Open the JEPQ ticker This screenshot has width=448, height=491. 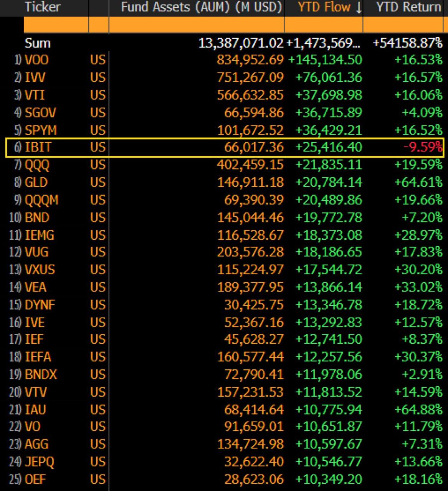click(39, 461)
